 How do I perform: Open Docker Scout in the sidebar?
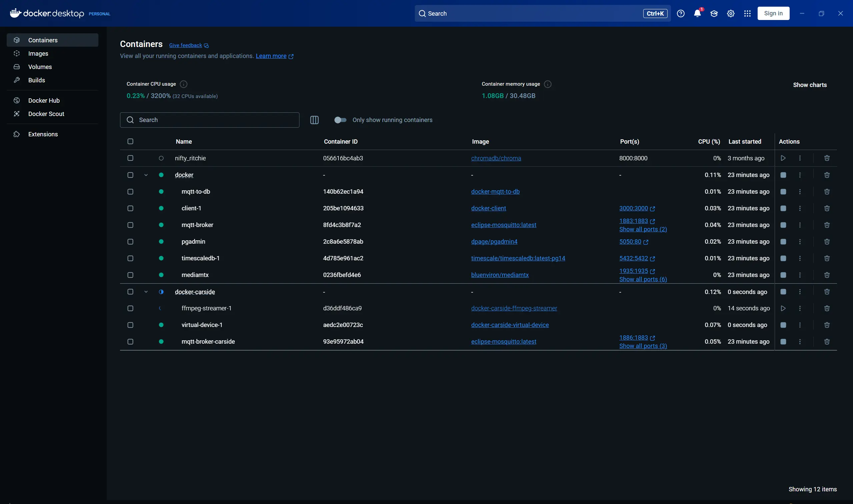point(52,114)
